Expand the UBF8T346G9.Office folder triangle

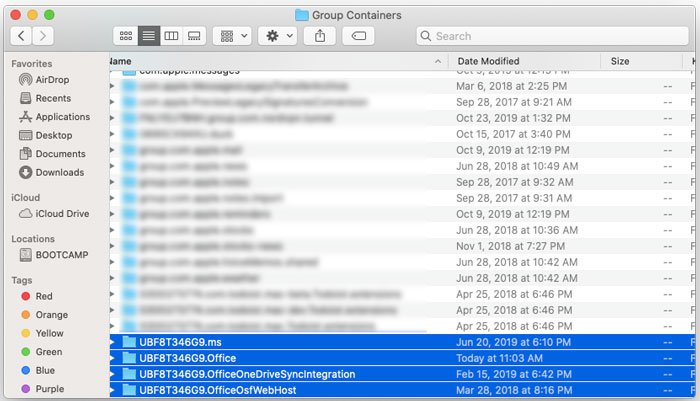(112, 358)
